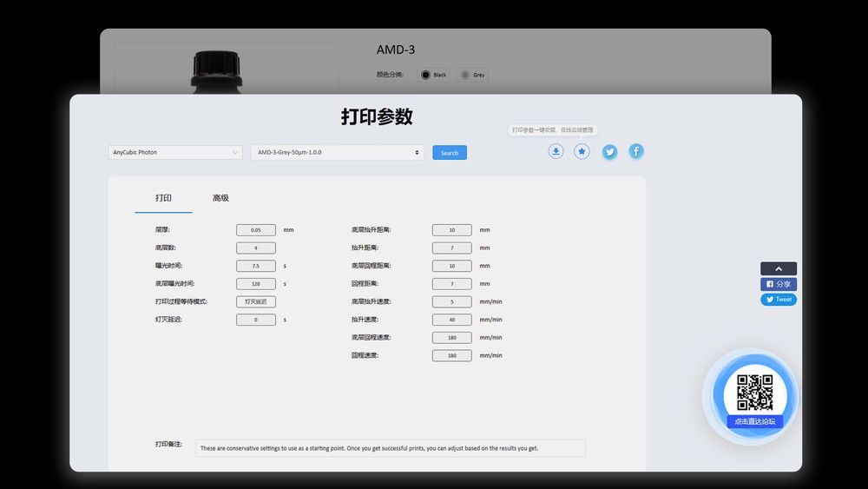The height and width of the screenshot is (489, 868).
Task: Click the 抬升速度 field showing 40
Action: click(x=451, y=320)
